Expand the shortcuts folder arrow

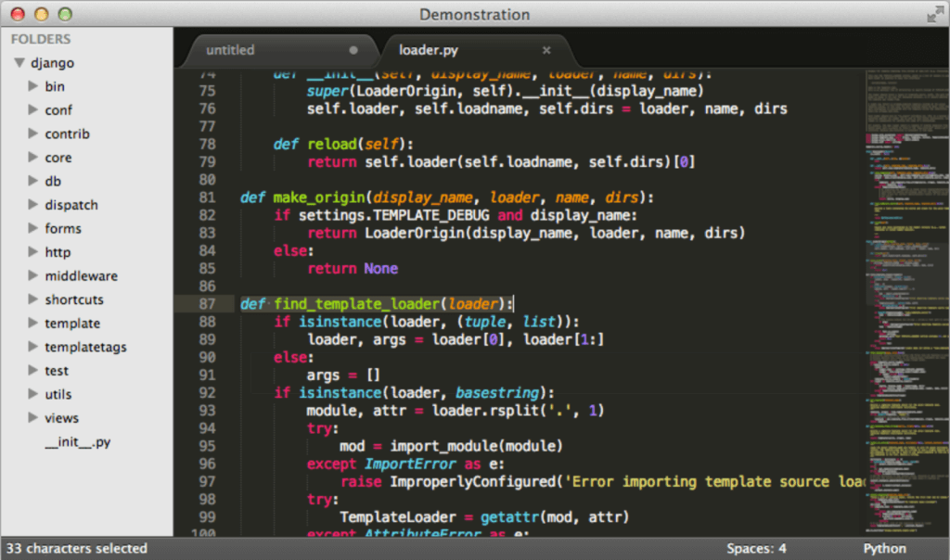pos(33,299)
